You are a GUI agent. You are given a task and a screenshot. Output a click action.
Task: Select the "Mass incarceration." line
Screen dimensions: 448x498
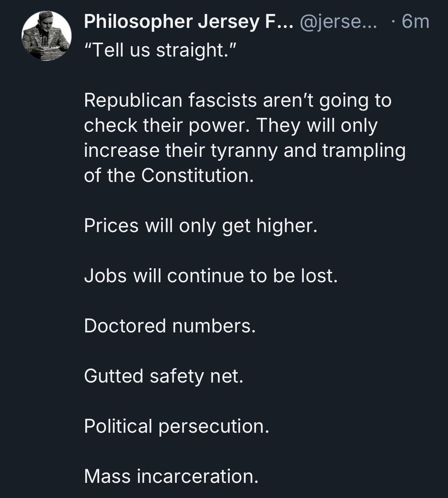pos(171,477)
